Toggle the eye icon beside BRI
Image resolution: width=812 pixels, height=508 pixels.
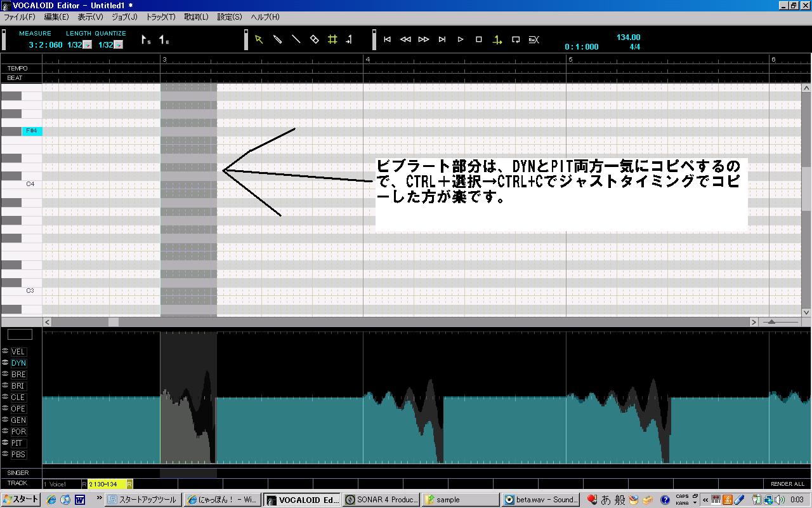point(5,385)
